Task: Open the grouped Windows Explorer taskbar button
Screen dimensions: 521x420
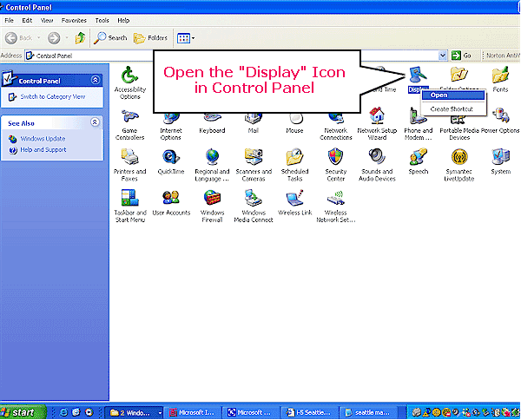Action: click(134, 413)
